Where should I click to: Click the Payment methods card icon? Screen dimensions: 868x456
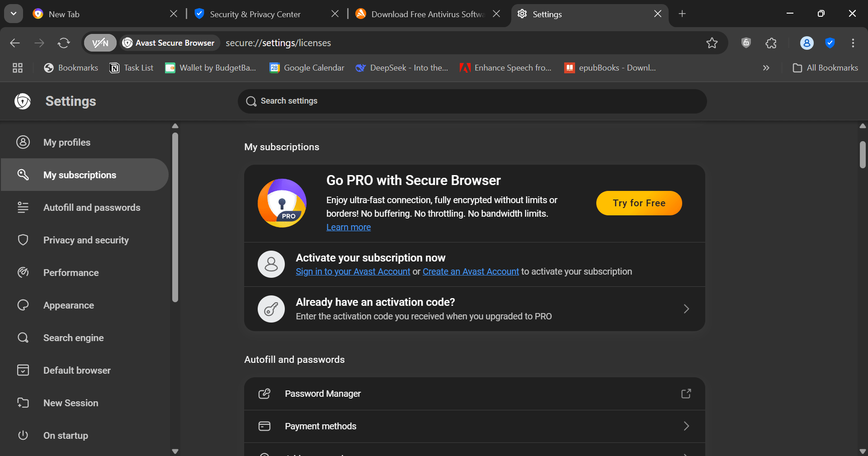pos(264,426)
